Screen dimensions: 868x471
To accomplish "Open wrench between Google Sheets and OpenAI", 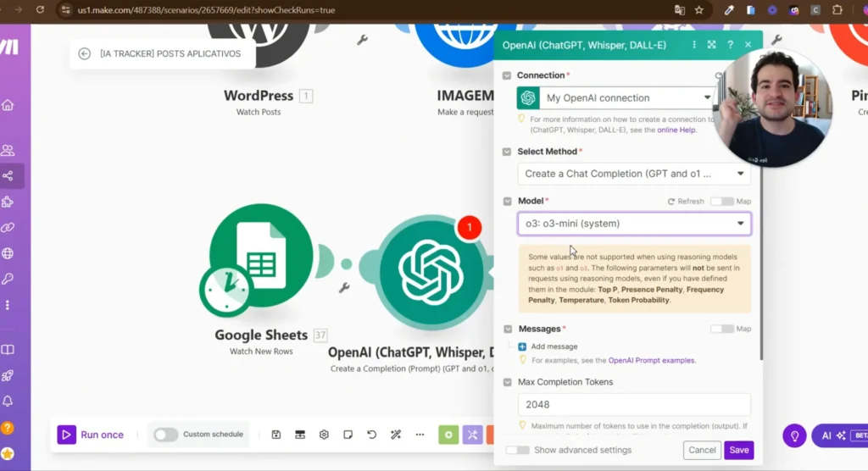I will point(344,287).
